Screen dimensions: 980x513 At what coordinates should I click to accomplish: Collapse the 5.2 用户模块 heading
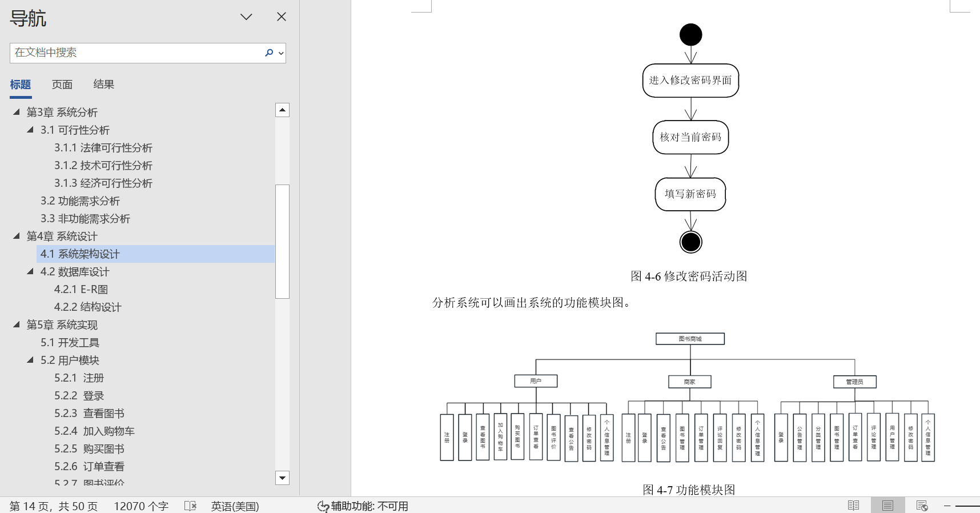[30, 360]
